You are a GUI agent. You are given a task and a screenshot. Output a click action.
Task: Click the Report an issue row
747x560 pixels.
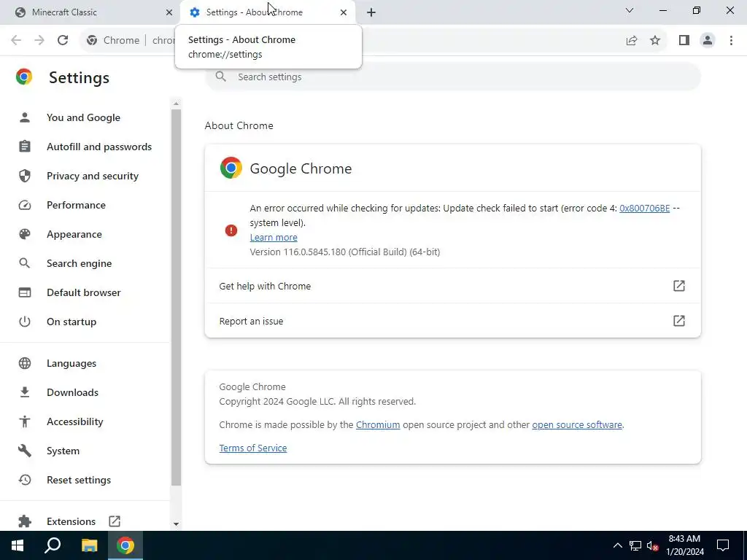(x=452, y=321)
